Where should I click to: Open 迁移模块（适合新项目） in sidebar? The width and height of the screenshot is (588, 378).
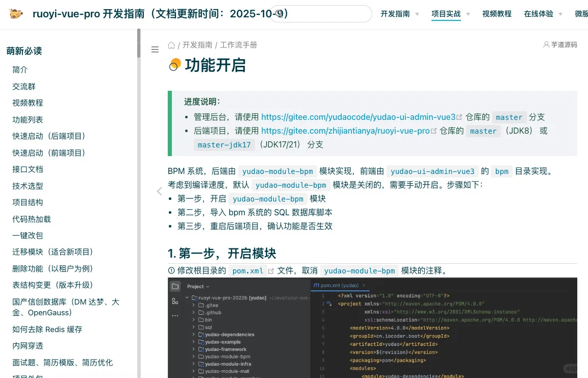point(55,252)
